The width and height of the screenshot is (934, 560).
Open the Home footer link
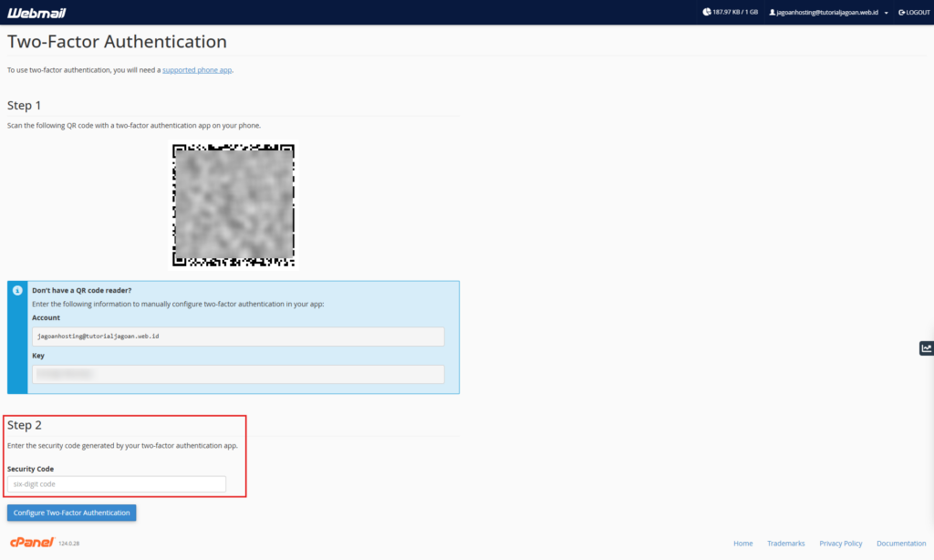click(742, 544)
